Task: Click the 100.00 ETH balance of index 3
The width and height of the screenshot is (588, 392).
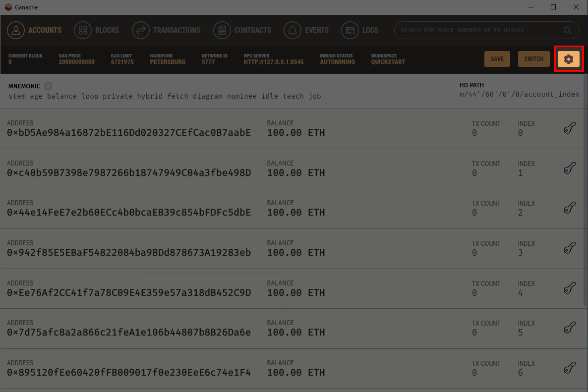Action: tap(296, 253)
